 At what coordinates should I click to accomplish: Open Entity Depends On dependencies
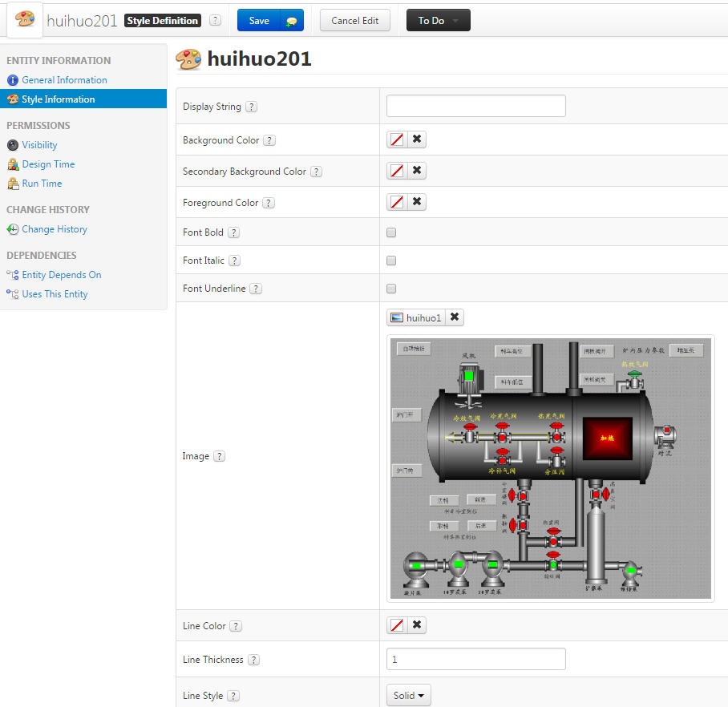pos(61,275)
